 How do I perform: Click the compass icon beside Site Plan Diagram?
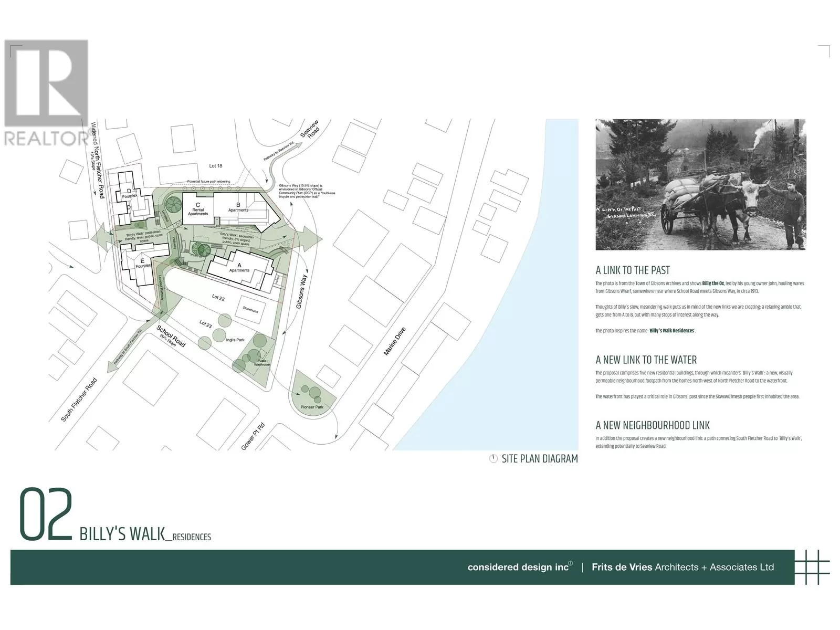[493, 459]
